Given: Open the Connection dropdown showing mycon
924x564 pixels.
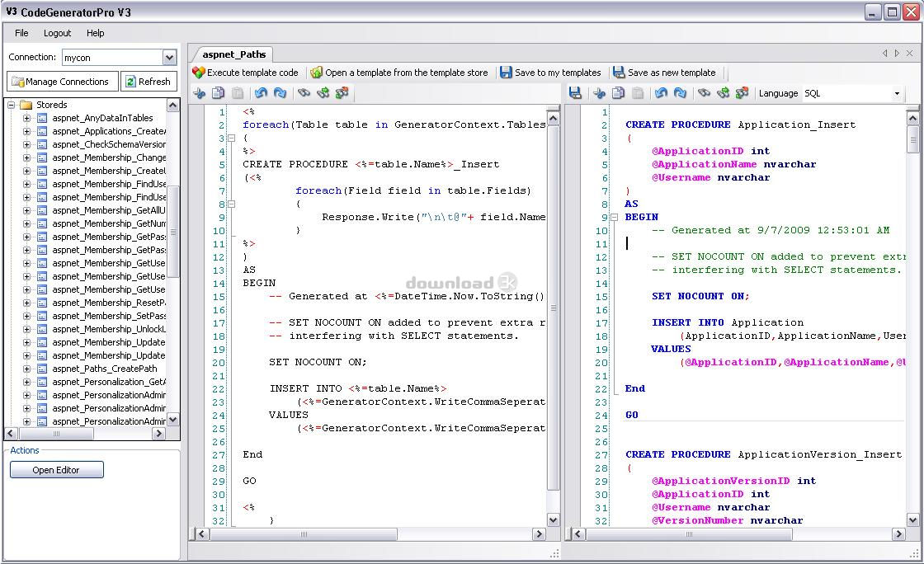Looking at the screenshot, I should [x=169, y=58].
